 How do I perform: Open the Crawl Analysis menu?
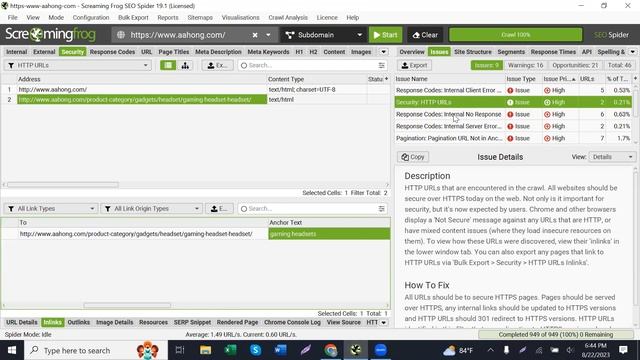point(288,18)
